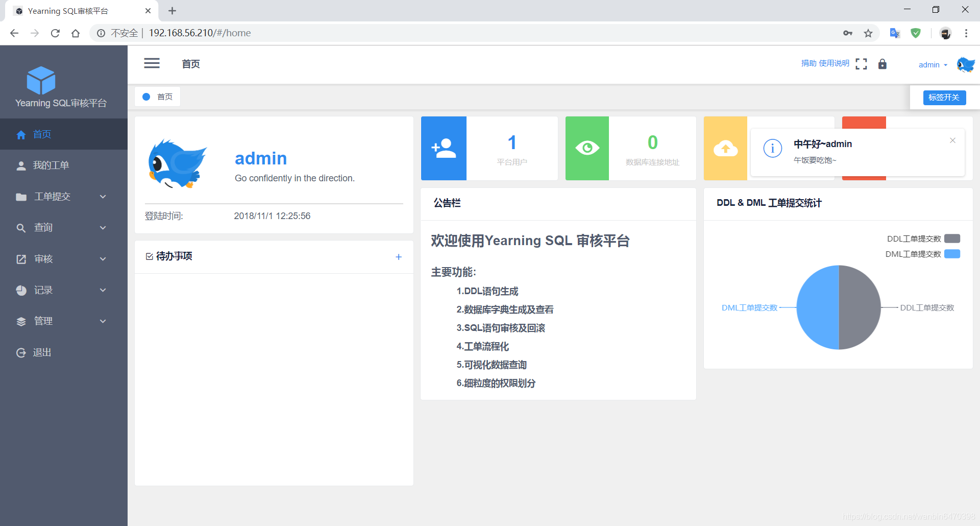980x526 pixels.
Task: Open the 审核 menu item
Action: [x=64, y=259]
